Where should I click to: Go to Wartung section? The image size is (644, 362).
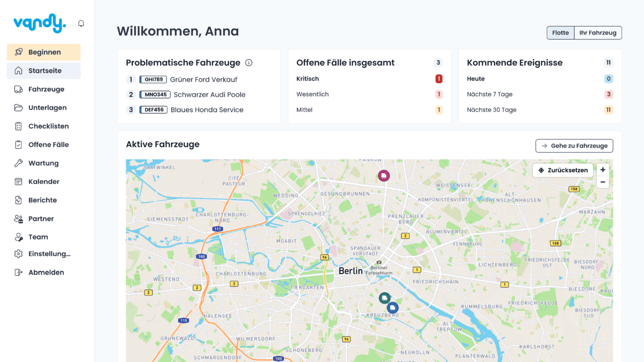(43, 163)
